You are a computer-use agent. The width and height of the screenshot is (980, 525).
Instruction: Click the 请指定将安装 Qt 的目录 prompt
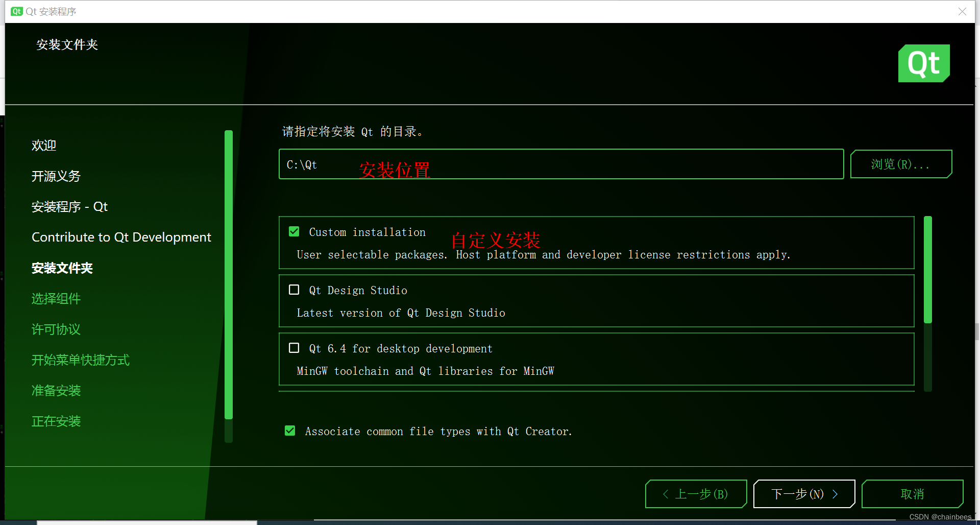353,132
